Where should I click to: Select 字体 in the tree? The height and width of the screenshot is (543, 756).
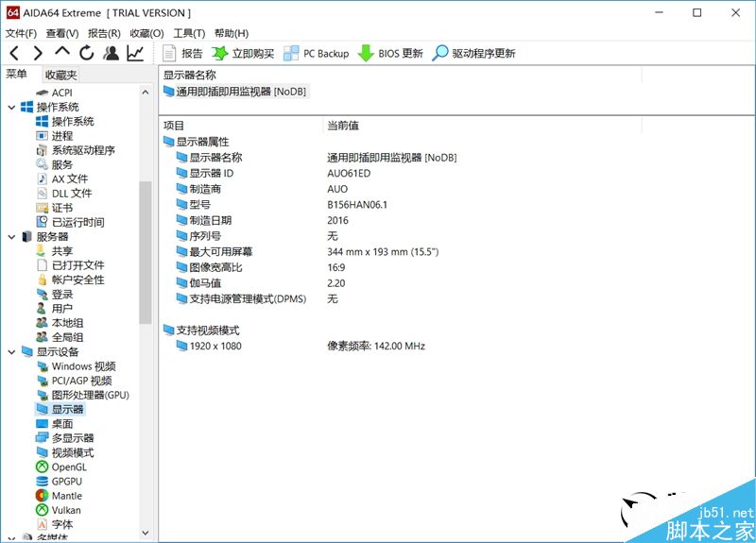point(55,525)
